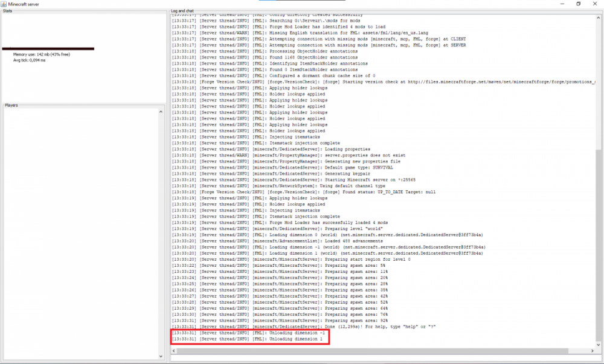Click the "Starting Minecraft server on *:25565" line

tap(294, 180)
